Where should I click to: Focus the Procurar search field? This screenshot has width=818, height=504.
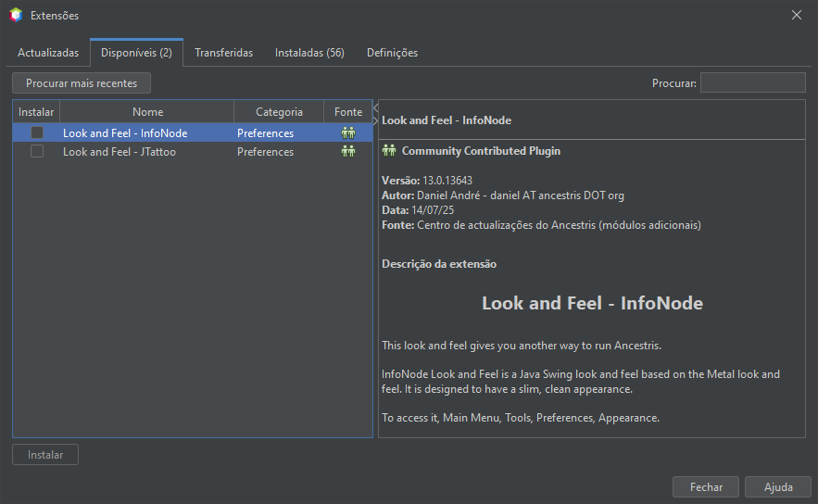(753, 83)
